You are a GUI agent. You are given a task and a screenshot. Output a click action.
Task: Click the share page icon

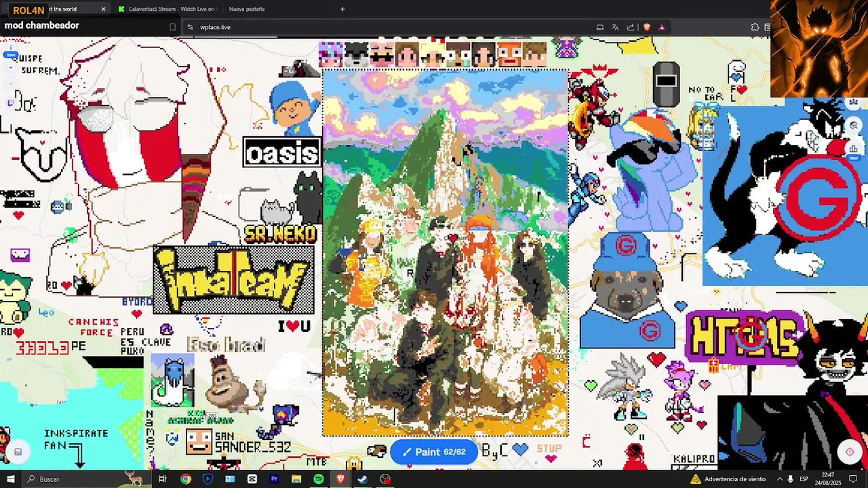[631, 27]
